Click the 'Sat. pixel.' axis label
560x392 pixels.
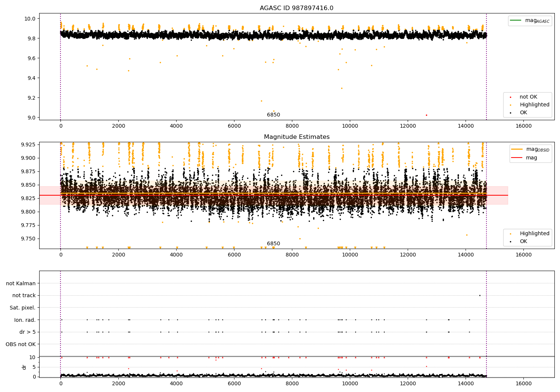pos(22,308)
